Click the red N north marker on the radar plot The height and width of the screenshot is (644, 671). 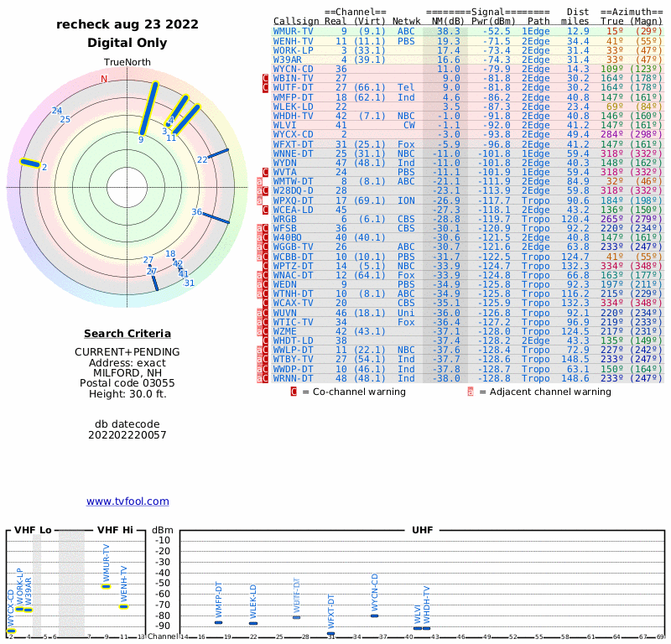(104, 80)
